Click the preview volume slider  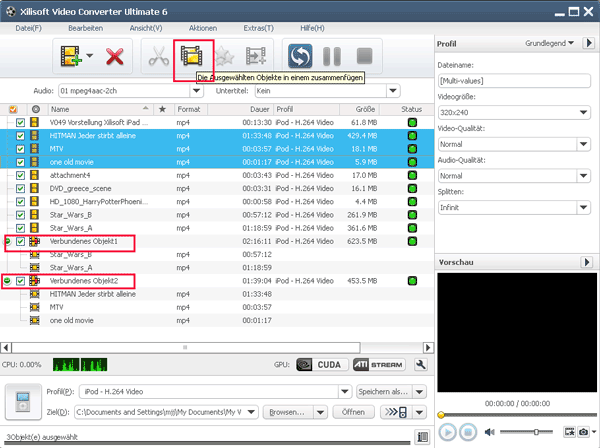click(526, 432)
